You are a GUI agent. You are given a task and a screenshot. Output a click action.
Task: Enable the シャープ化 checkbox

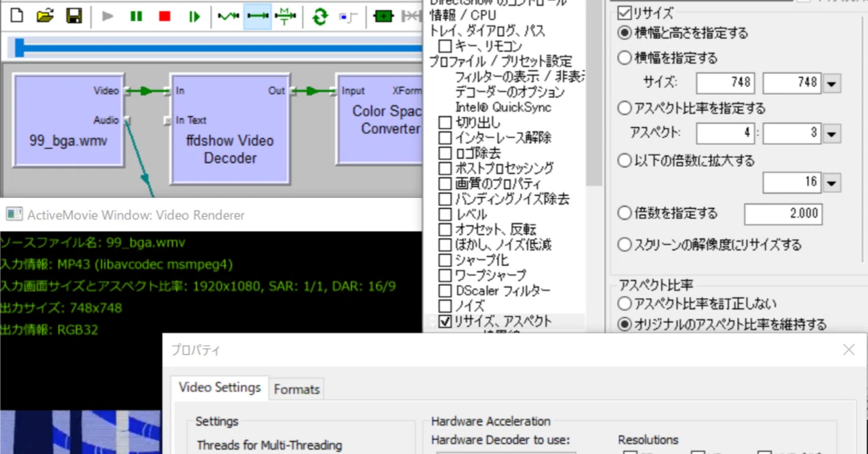coord(445,260)
